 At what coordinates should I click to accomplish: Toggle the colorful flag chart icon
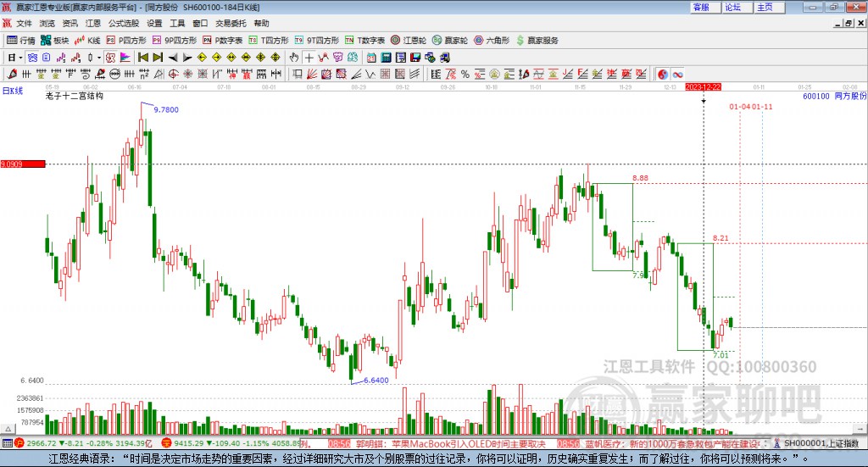pos(125,58)
